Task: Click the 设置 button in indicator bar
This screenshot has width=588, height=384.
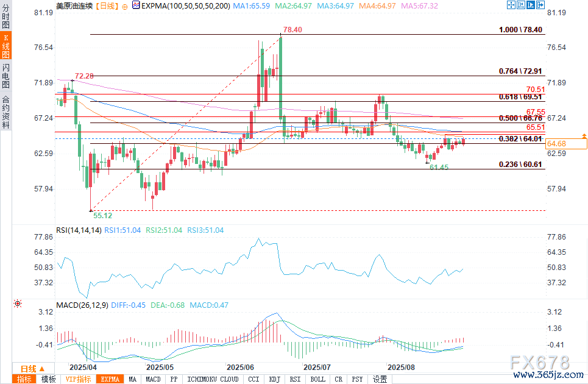Action: click(x=380, y=379)
